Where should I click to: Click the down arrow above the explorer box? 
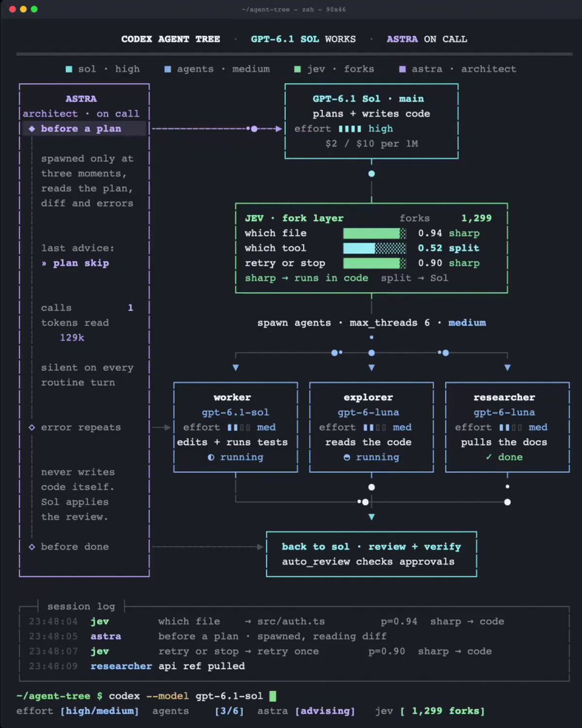click(371, 368)
